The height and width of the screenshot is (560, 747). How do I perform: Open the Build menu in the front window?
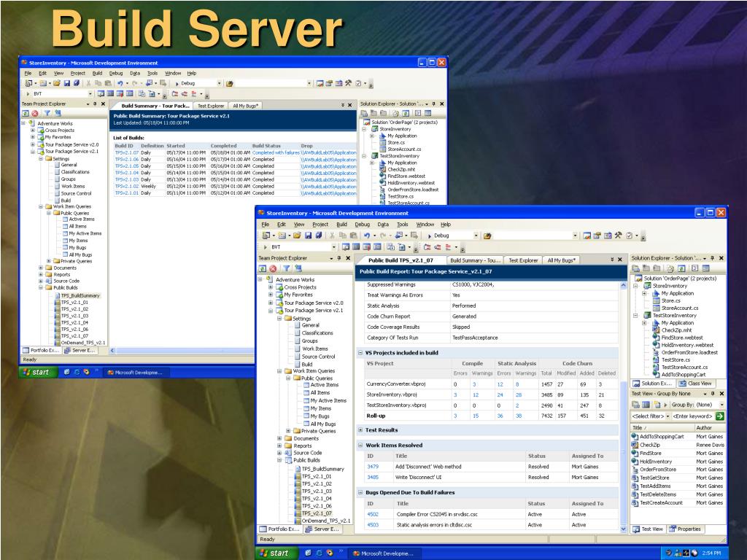(341, 225)
